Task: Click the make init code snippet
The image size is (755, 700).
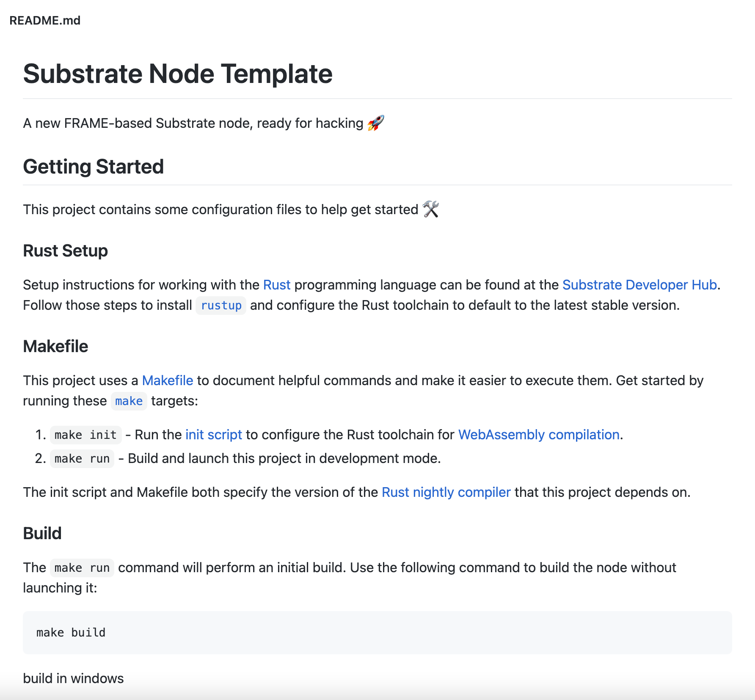Action: [x=85, y=435]
